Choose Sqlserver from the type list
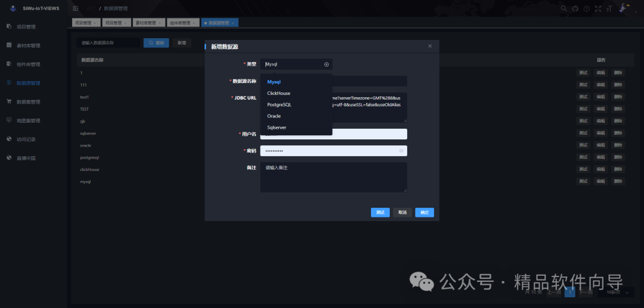The width and height of the screenshot is (644, 308). tap(296, 127)
